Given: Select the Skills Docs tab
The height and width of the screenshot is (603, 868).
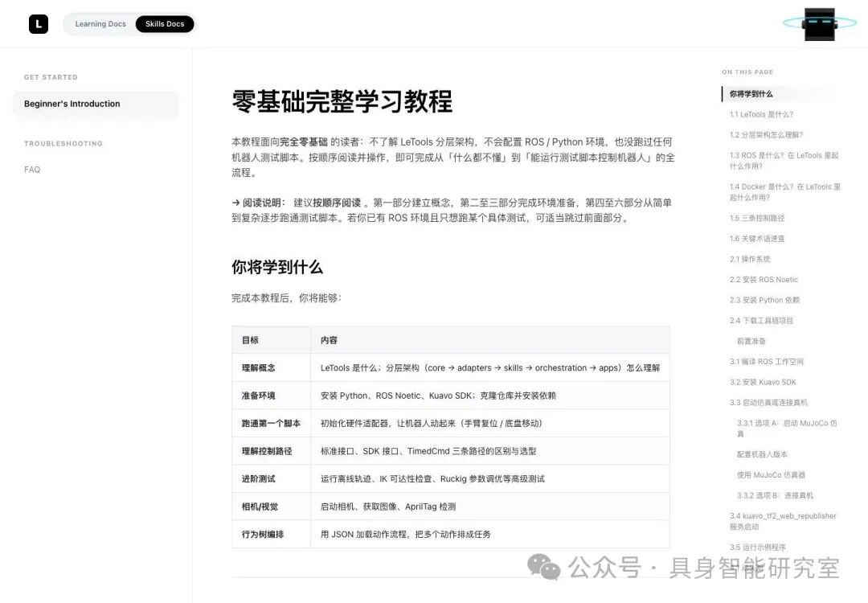Looking at the screenshot, I should (165, 24).
